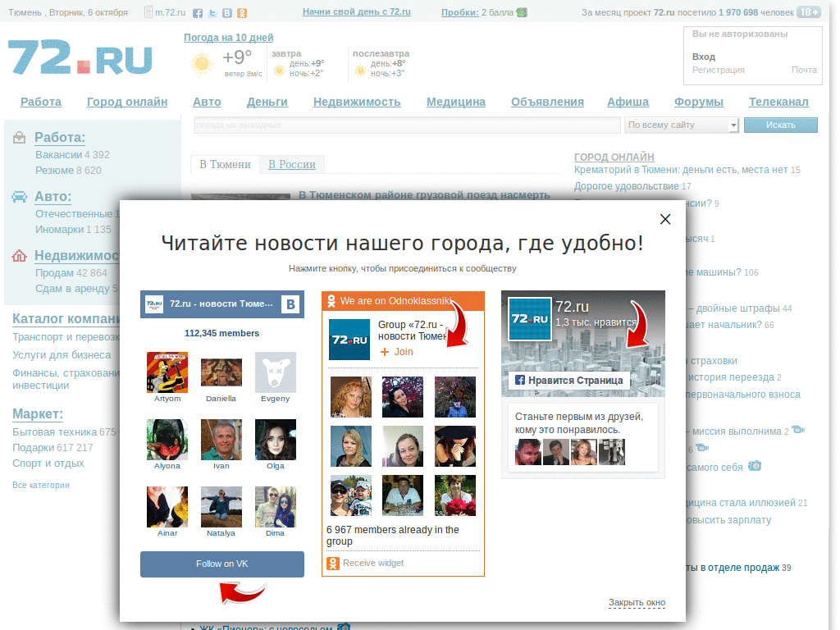Open the Работа menu item

[x=41, y=102]
